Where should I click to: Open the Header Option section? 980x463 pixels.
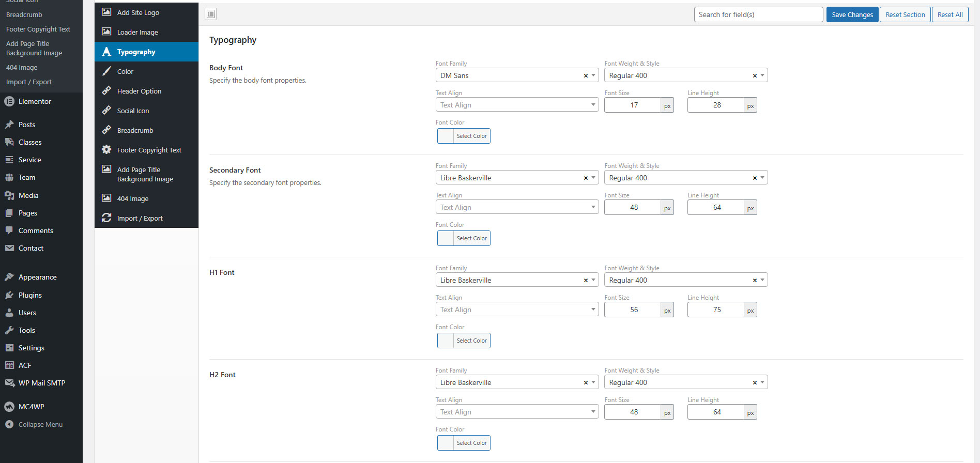[139, 91]
